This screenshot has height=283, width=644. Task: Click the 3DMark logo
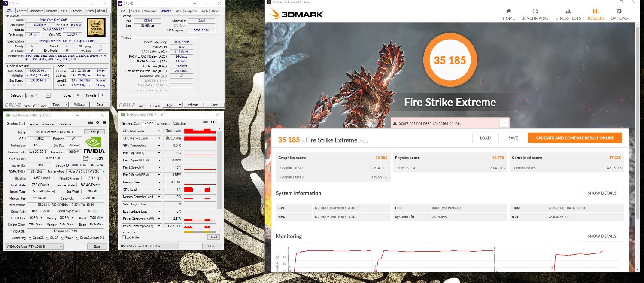[x=297, y=14]
